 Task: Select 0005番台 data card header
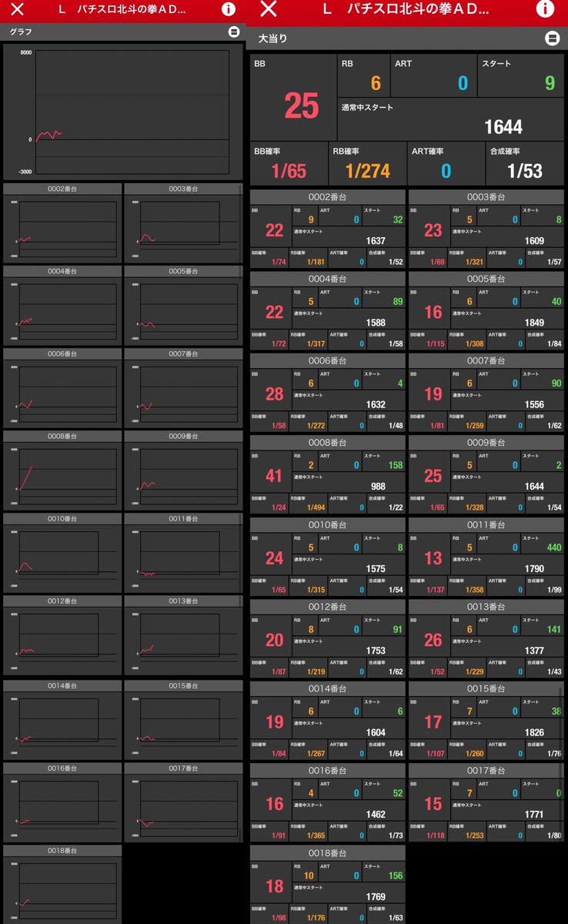click(486, 279)
